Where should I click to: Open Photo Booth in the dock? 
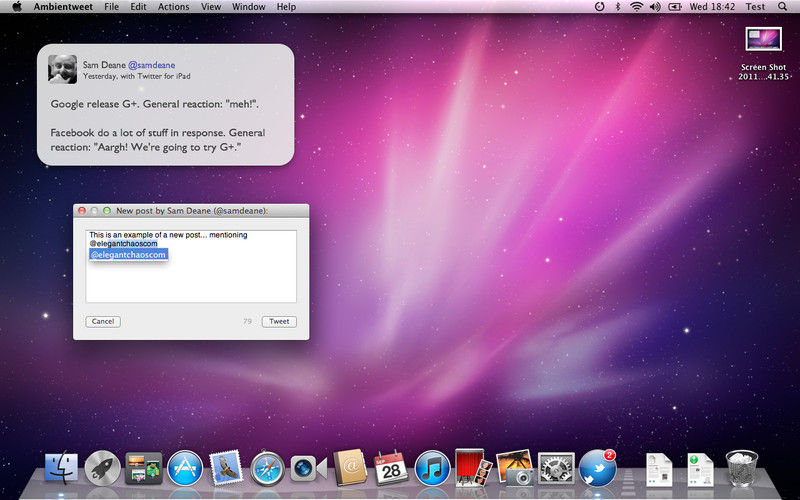(x=473, y=467)
